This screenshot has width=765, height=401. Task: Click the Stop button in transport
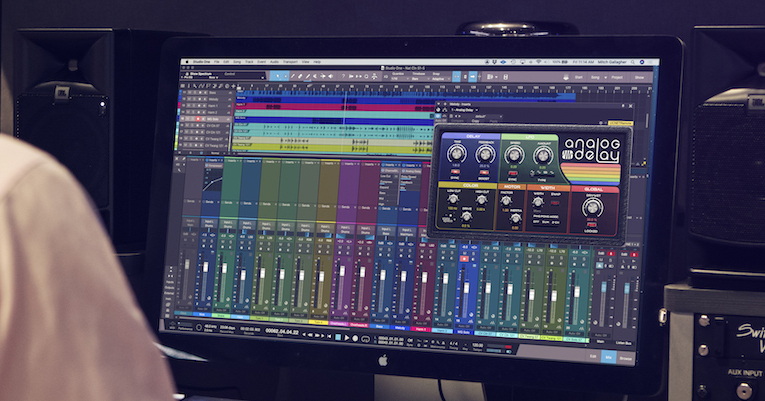point(338,337)
